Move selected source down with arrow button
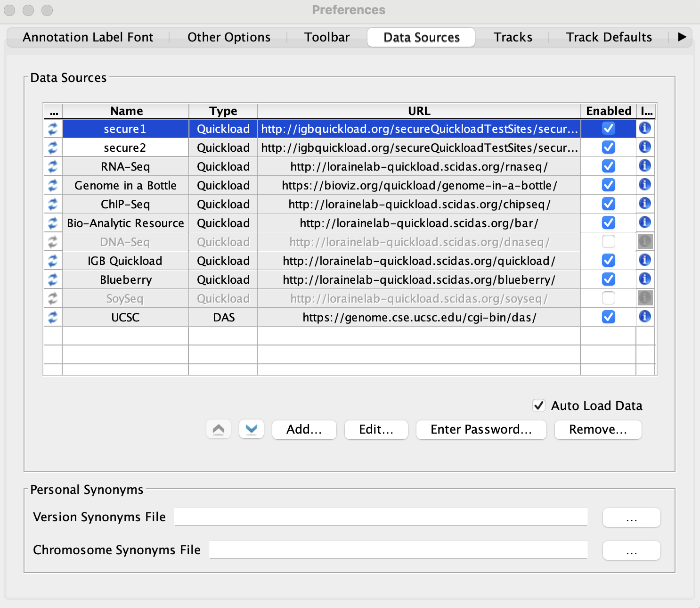Screen dimensions: 700x608 (252, 429)
